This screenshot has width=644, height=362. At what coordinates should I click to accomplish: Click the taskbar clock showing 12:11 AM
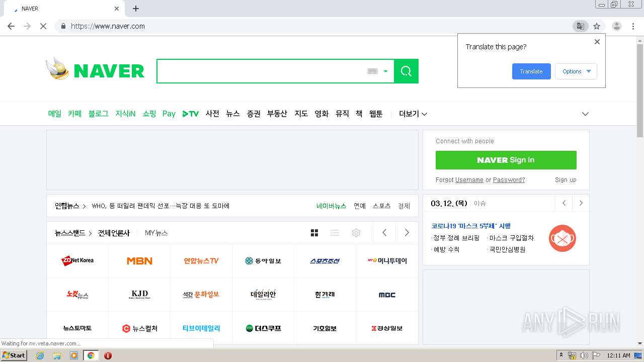[x=618, y=355]
